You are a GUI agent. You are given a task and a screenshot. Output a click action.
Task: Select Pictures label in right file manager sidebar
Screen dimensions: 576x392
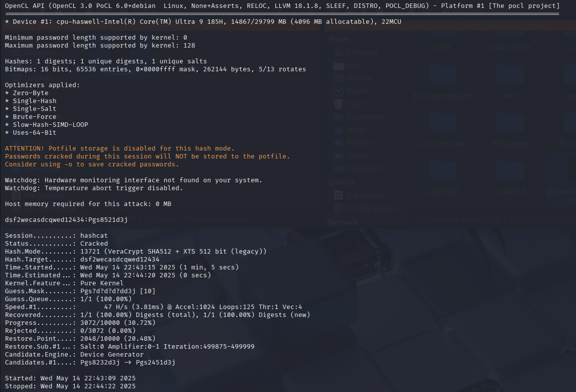pos(359,143)
